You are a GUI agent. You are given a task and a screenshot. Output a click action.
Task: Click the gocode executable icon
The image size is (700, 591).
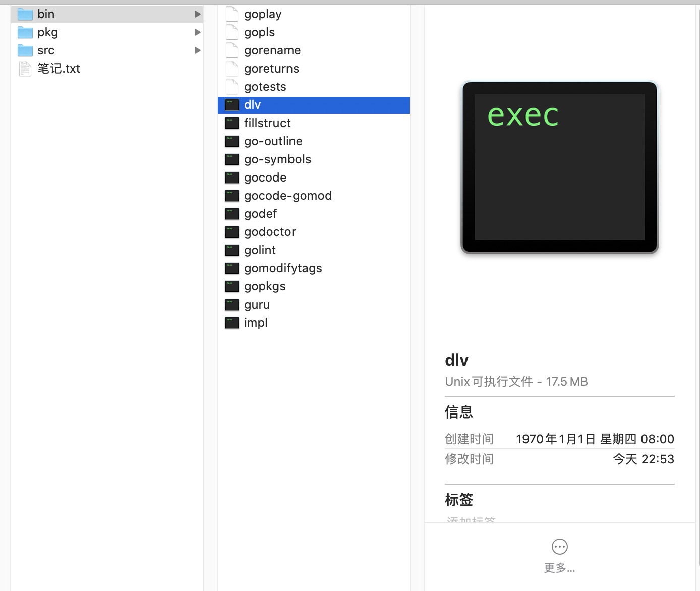[x=231, y=178]
